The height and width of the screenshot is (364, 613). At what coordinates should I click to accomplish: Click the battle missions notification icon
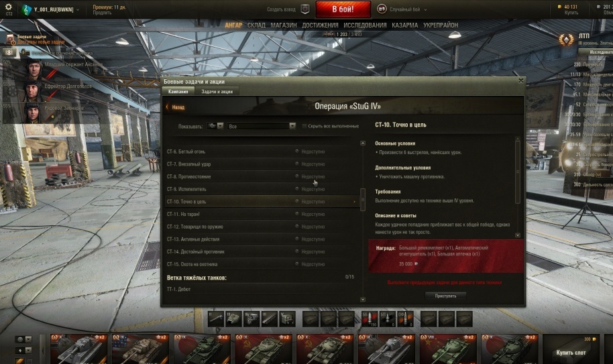[10, 39]
